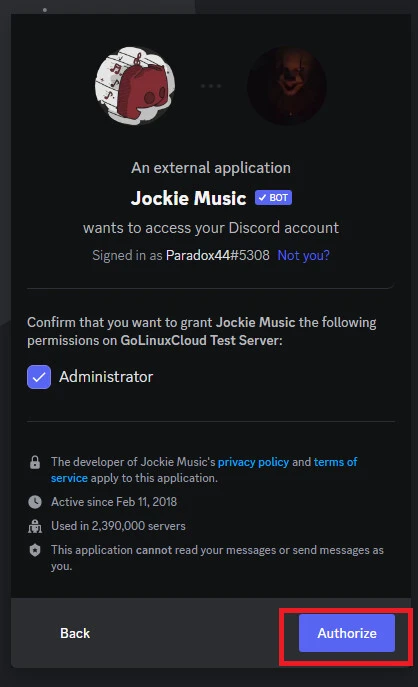This screenshot has width=418, height=687.
Task: Click the Active since Feb 11, 2018 text
Action: point(114,502)
